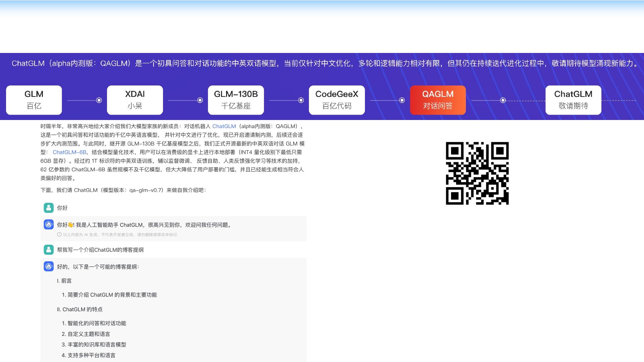
Task: Open the GLM-130B 千亿基座 card
Action: (236, 100)
